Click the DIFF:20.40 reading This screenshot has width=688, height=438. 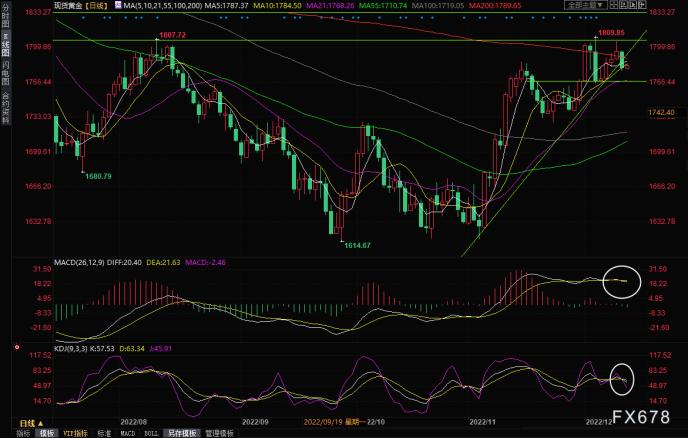click(x=124, y=262)
